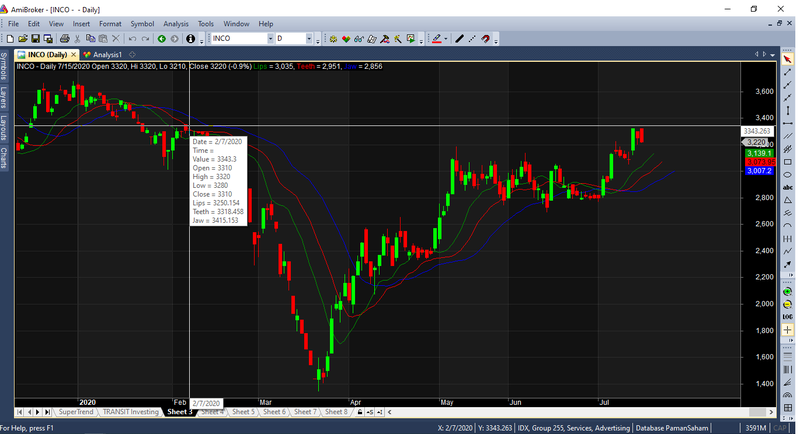The width and height of the screenshot is (800, 434).
Task: Open the File menu
Action: (x=13, y=24)
